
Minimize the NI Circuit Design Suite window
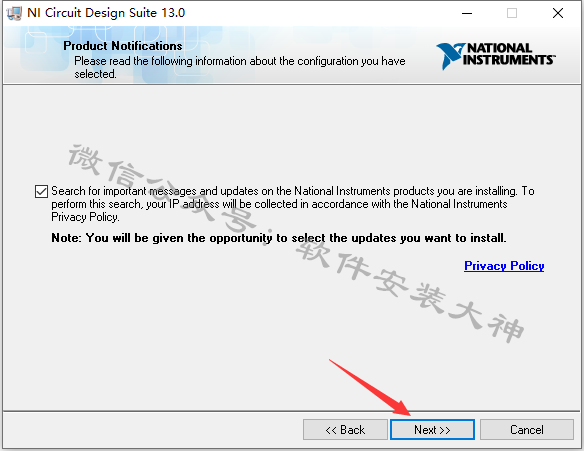pos(467,13)
